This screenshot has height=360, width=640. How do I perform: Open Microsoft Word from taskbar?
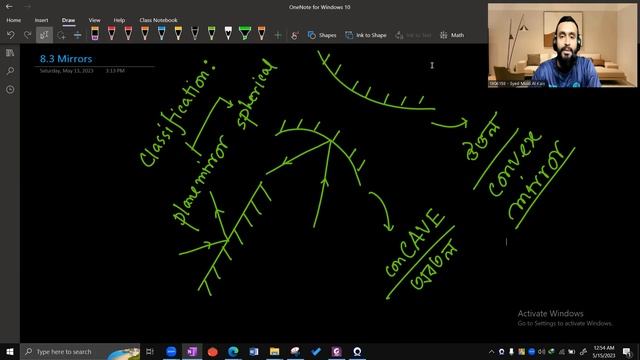254,351
